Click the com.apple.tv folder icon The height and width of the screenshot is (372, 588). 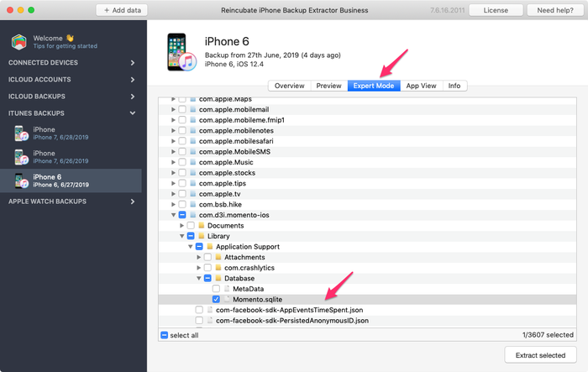coord(192,194)
